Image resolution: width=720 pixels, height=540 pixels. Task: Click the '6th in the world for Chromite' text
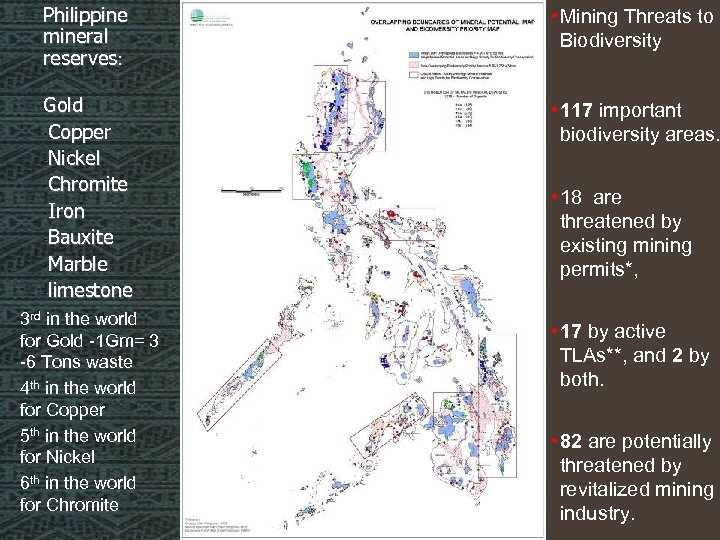pyautogui.click(x=78, y=494)
